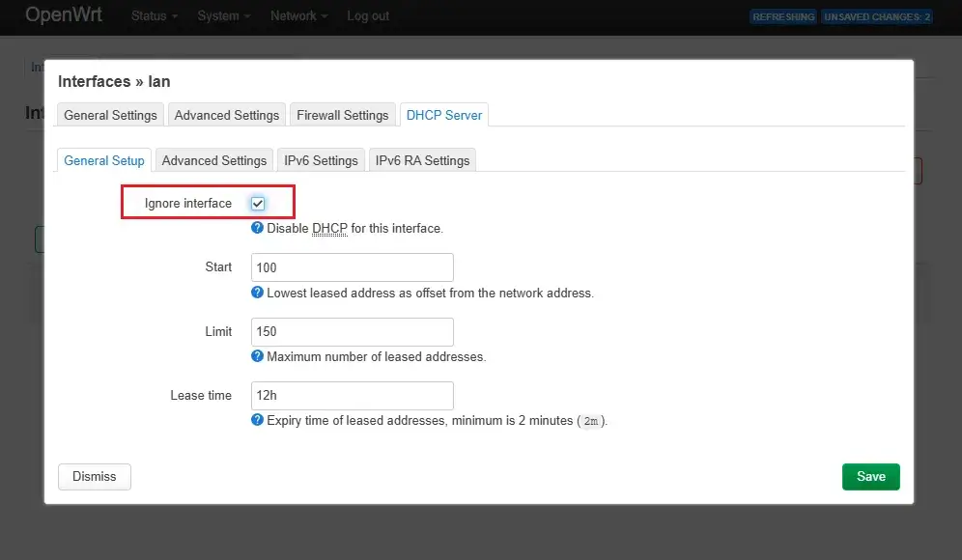Dismiss the lan interface dialog
The height and width of the screenshot is (560, 962).
click(95, 476)
